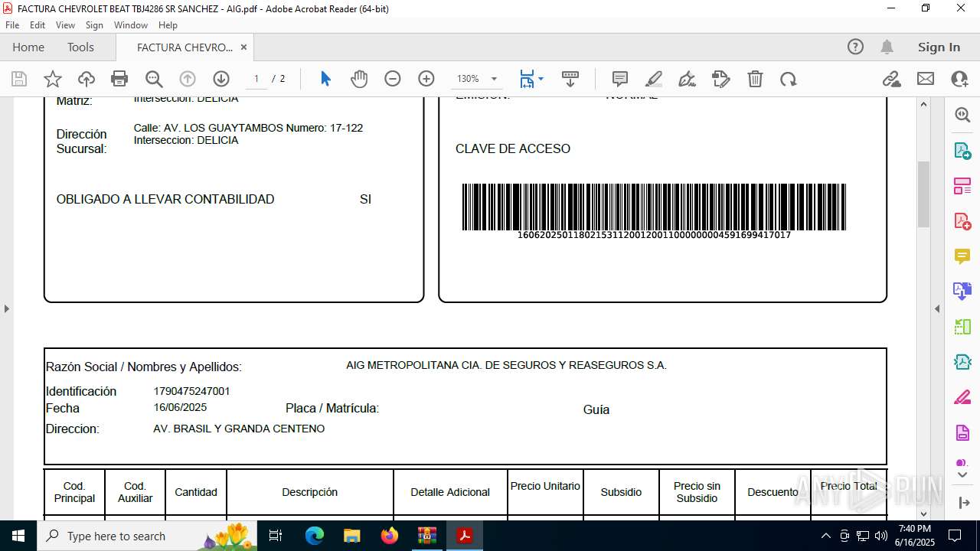Open purple Protect document sidebar tool

click(x=962, y=433)
